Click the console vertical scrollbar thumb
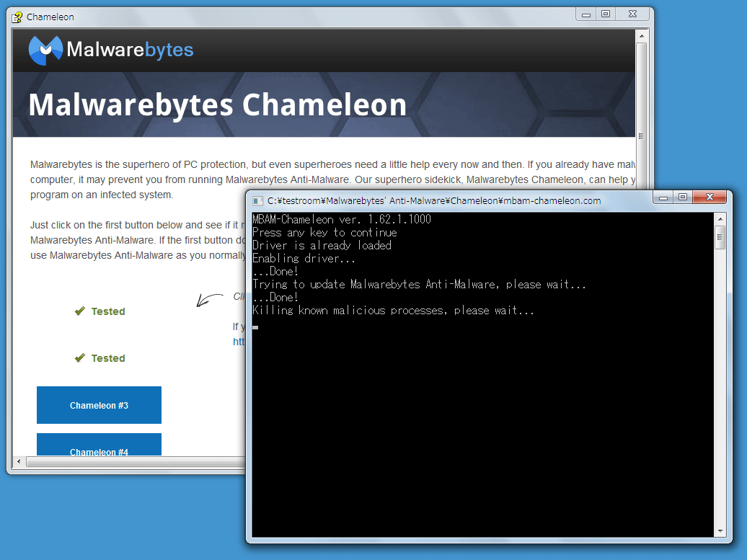Viewport: 747px width, 560px height. click(720, 237)
